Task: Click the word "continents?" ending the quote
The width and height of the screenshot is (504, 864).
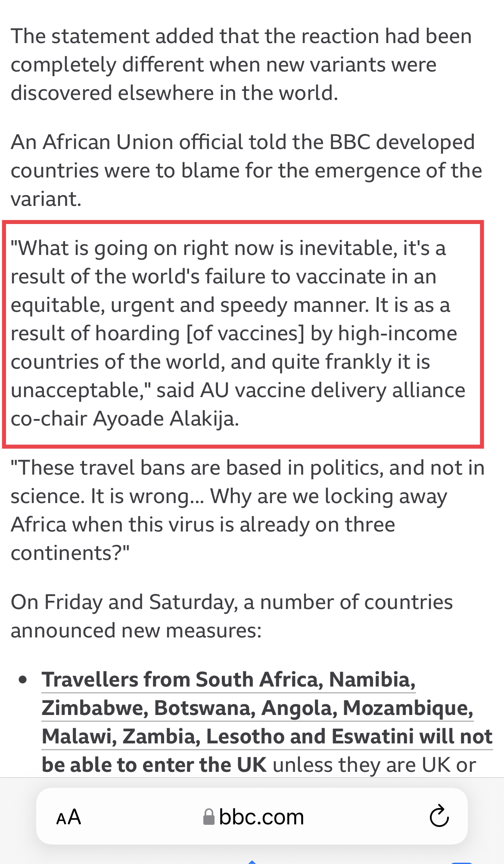Action: click(x=70, y=553)
